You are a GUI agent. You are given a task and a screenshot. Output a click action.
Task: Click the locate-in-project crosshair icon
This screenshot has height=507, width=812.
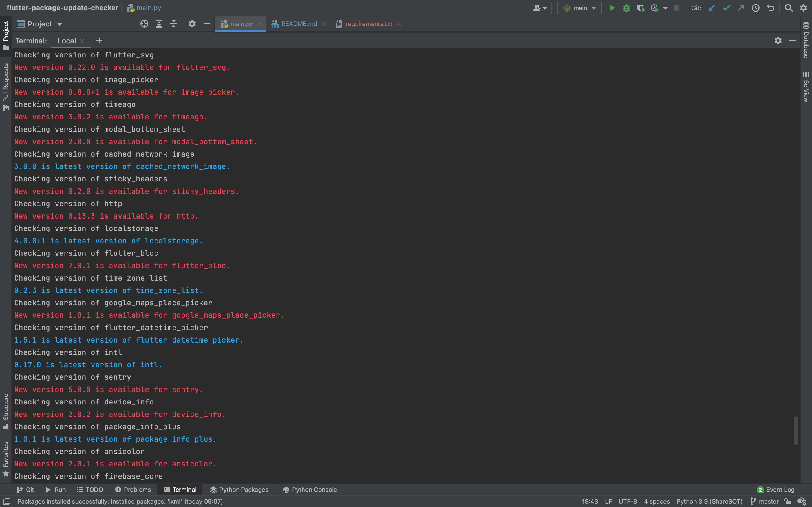(144, 24)
